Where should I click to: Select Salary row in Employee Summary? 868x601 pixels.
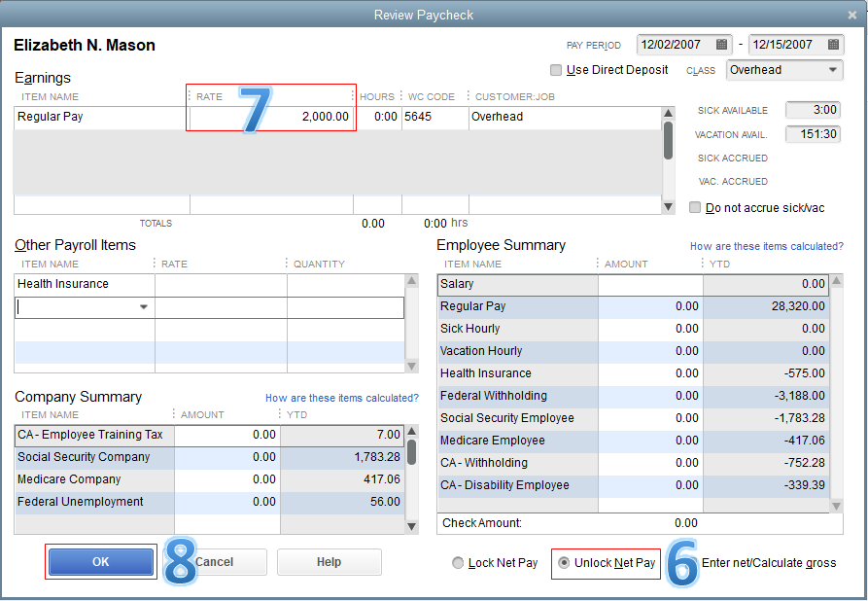(634, 284)
